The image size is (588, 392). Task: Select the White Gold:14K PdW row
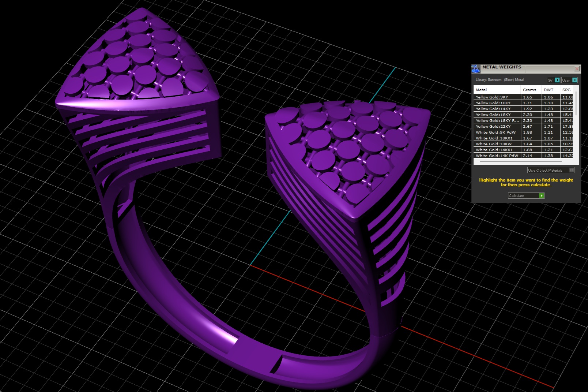[x=497, y=156]
